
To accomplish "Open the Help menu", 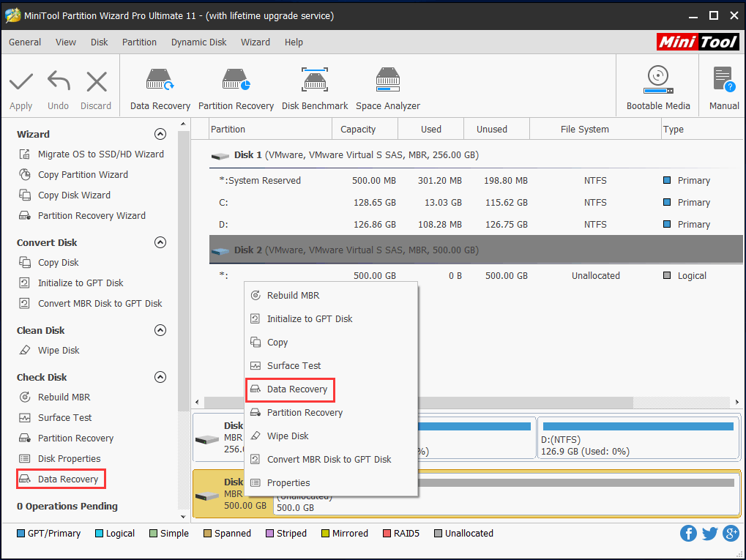I will pos(294,42).
